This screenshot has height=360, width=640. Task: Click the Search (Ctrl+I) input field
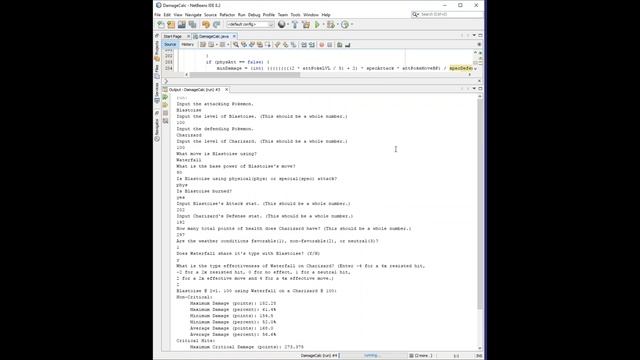(451, 14)
